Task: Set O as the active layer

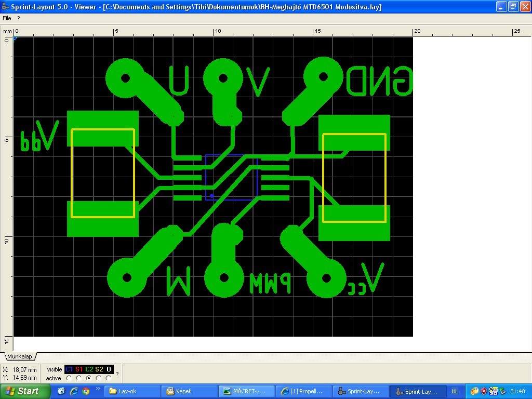Action: coord(109,378)
